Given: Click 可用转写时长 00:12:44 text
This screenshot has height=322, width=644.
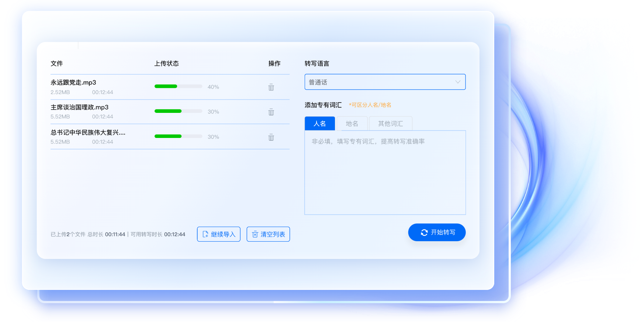Looking at the screenshot, I should [x=158, y=234].
